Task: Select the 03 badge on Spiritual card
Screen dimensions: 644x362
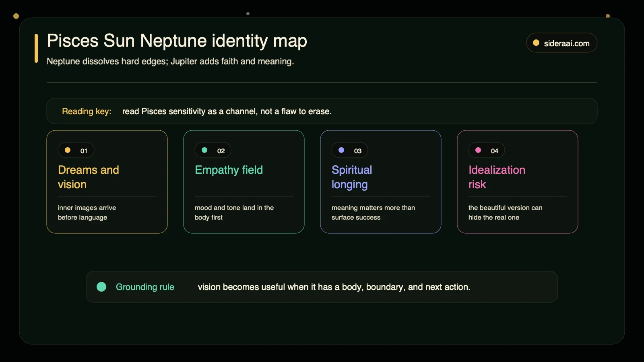Action: click(350, 150)
